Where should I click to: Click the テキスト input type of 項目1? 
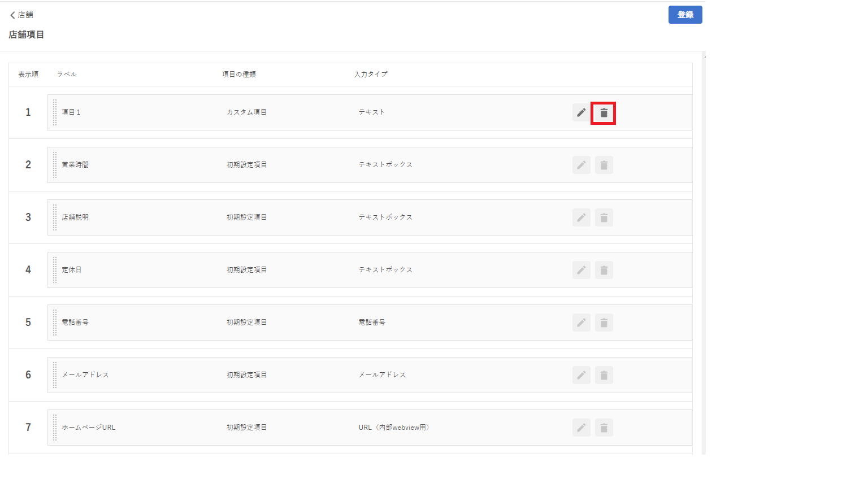(372, 112)
